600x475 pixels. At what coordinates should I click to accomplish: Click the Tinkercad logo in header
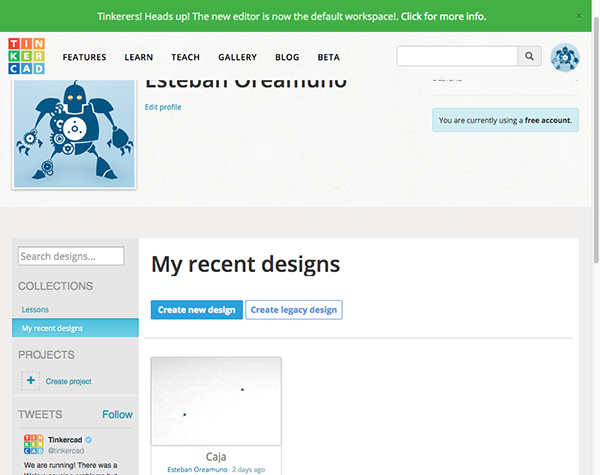(x=26, y=56)
